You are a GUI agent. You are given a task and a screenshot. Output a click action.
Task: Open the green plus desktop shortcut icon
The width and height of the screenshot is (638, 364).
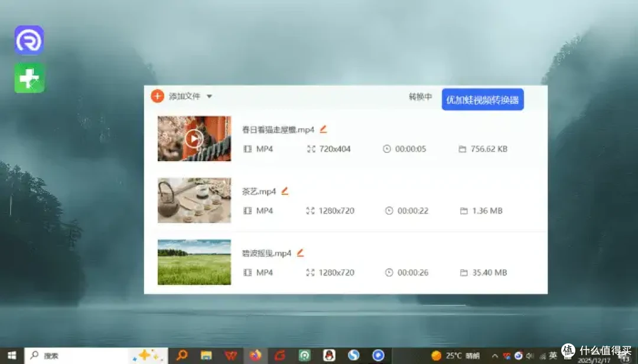coord(30,78)
